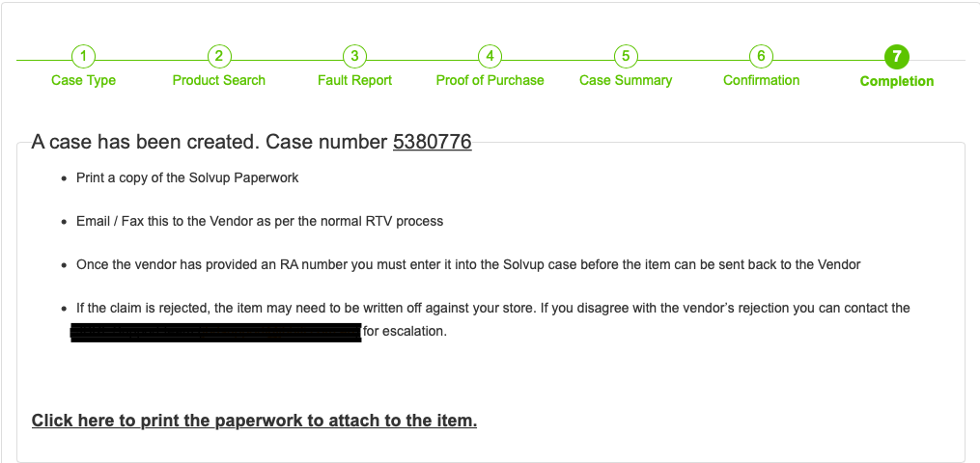Open the Case Summary step label
Image resolution: width=980 pixels, height=463 pixels.
click(626, 80)
